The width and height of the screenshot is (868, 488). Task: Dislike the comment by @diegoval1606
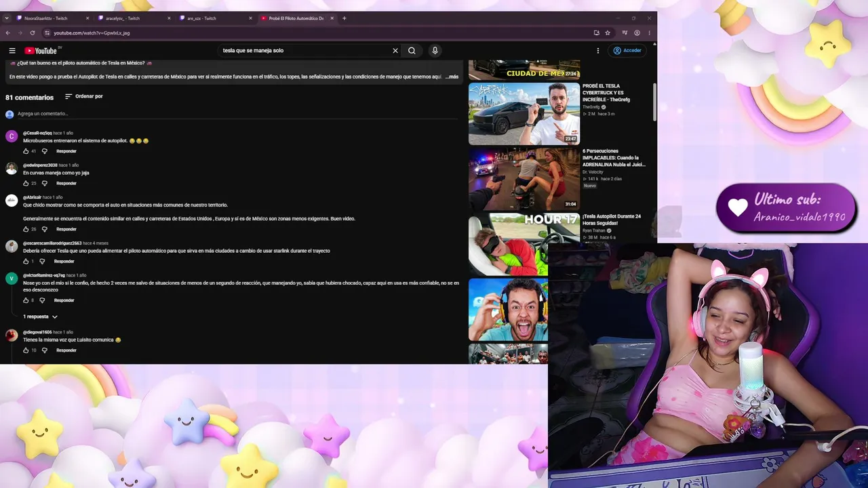point(45,350)
